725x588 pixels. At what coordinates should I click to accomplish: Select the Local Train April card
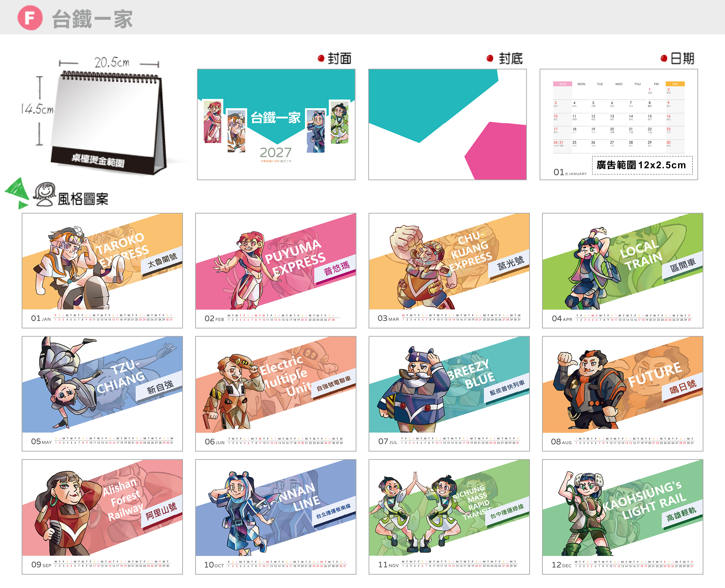point(622,270)
